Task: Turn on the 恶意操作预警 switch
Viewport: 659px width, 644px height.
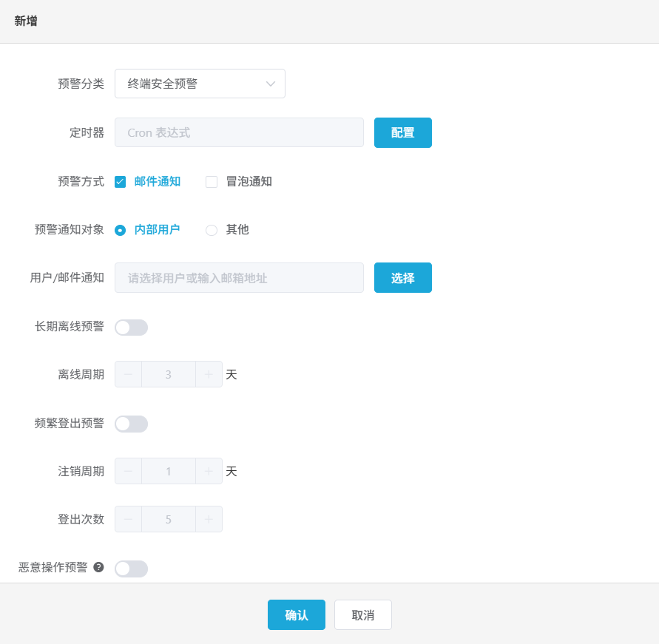Action: coord(131,569)
